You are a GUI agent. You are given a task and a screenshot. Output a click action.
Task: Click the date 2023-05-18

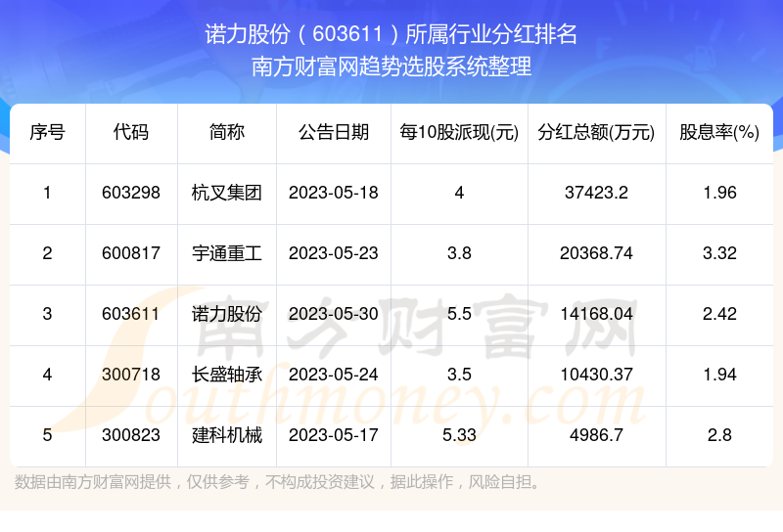pos(334,193)
